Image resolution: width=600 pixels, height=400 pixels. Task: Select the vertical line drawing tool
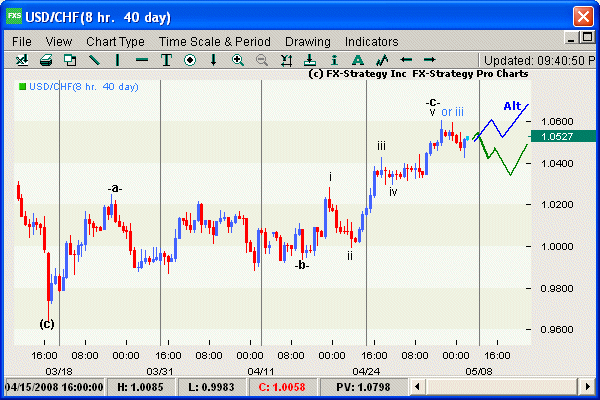click(x=117, y=60)
